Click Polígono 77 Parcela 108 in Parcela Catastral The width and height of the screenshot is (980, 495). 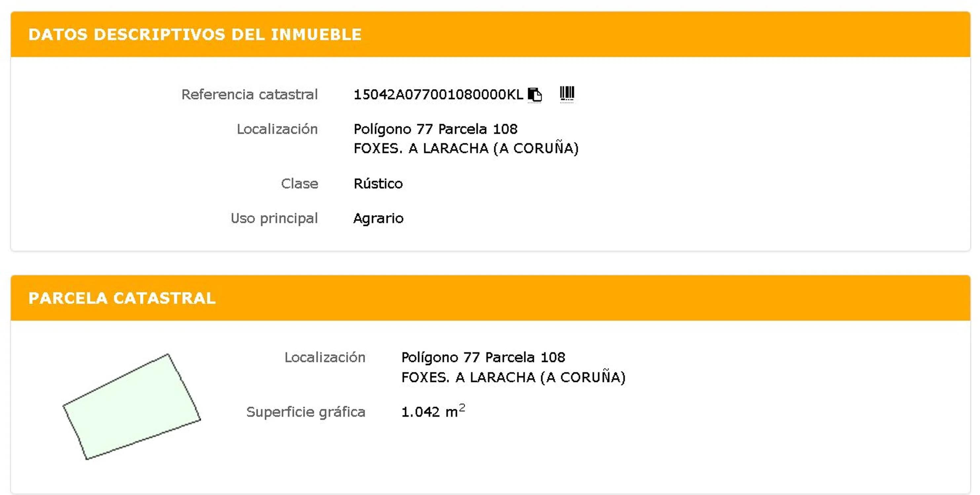(483, 357)
